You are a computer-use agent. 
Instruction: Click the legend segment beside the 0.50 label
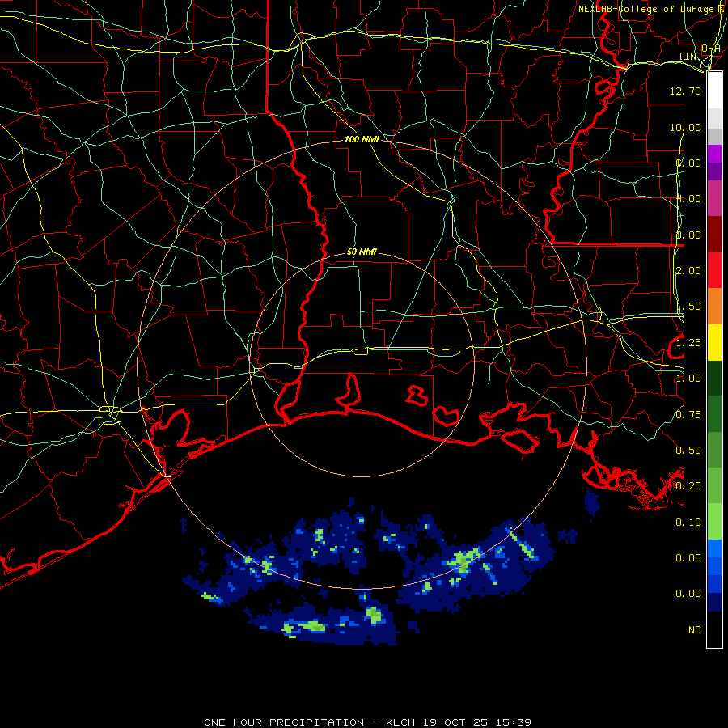click(x=714, y=450)
